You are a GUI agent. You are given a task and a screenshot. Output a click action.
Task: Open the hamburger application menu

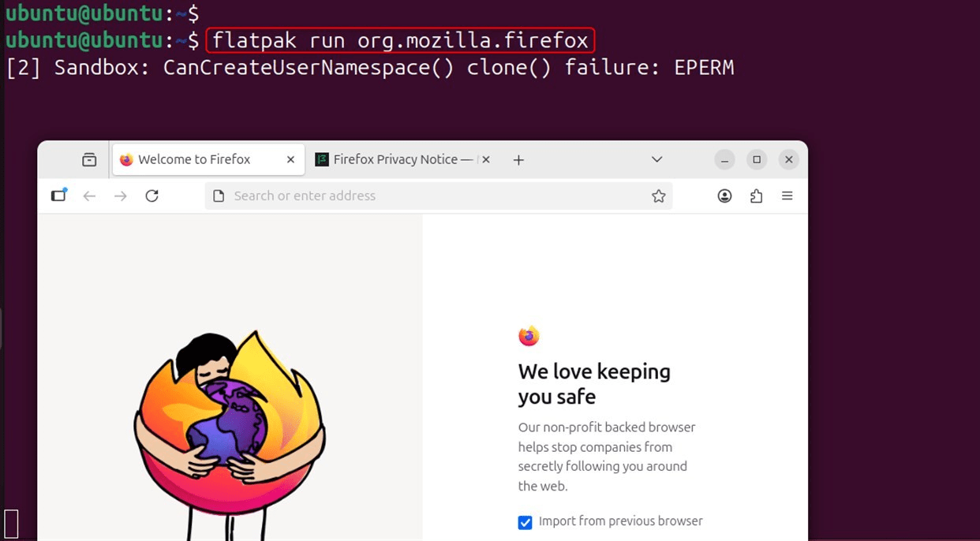click(x=787, y=196)
